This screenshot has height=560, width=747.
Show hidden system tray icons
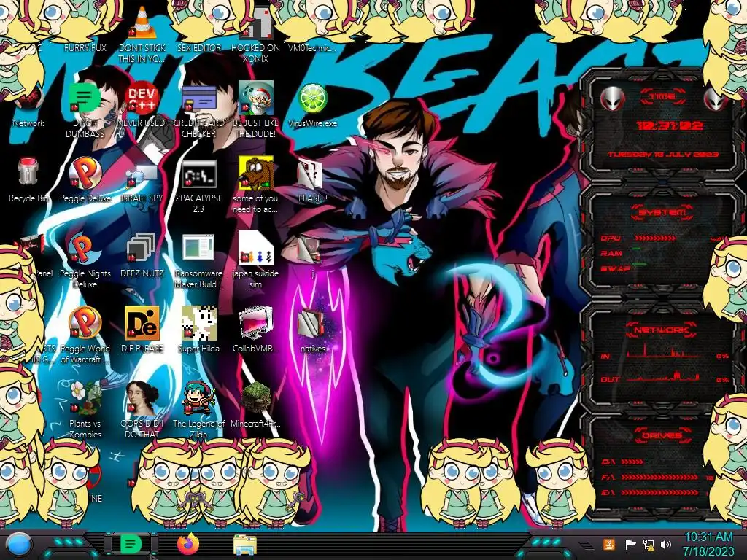(x=586, y=544)
